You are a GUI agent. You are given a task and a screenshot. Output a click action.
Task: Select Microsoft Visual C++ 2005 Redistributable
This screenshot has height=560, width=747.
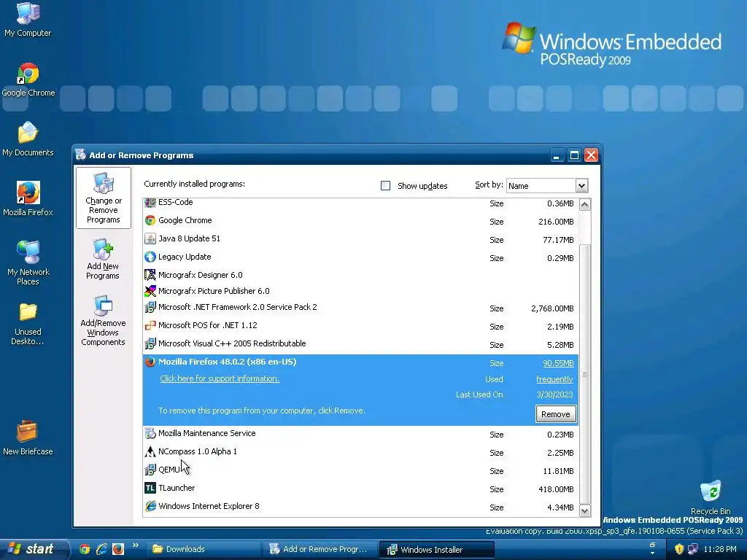coord(232,344)
